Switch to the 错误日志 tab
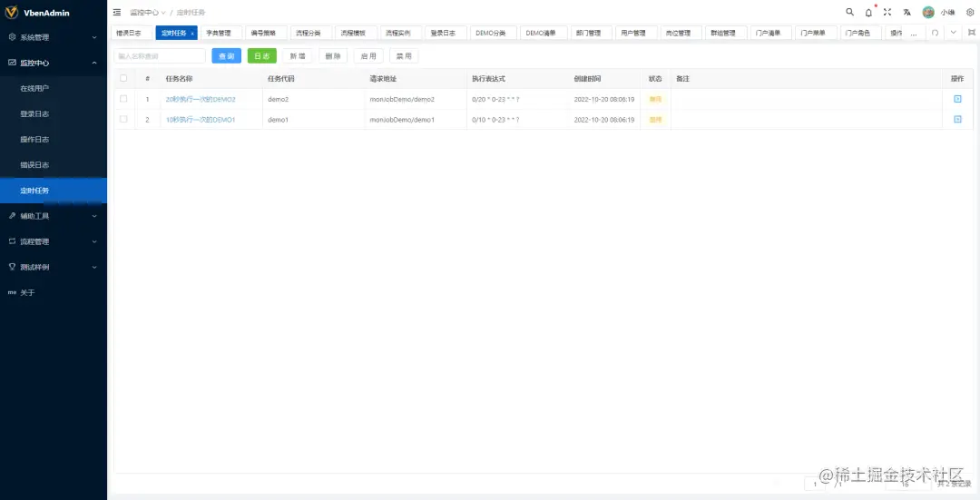 point(129,34)
